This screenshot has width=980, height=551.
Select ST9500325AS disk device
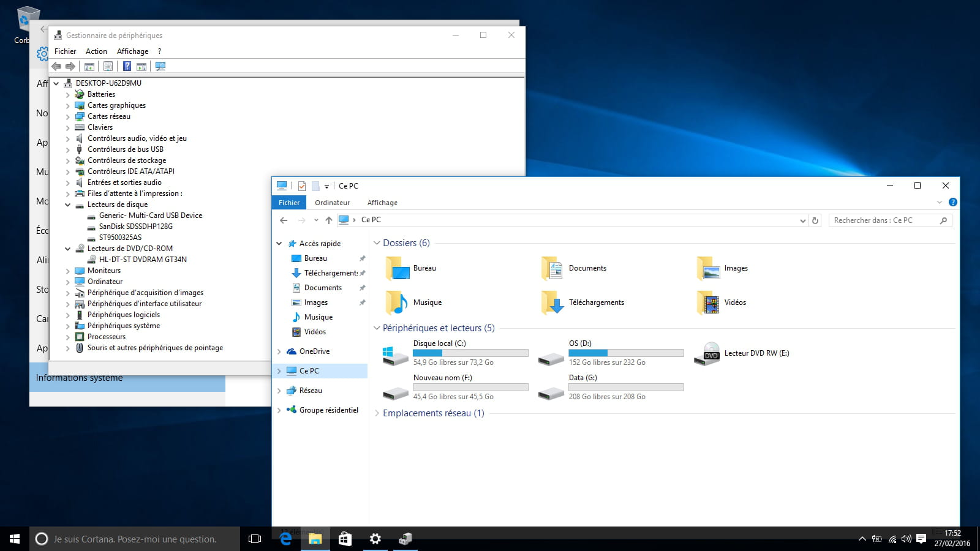coord(120,238)
